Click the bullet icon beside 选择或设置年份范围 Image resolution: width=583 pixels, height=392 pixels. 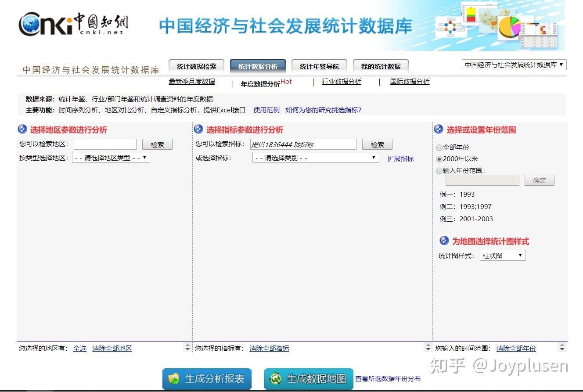point(439,129)
